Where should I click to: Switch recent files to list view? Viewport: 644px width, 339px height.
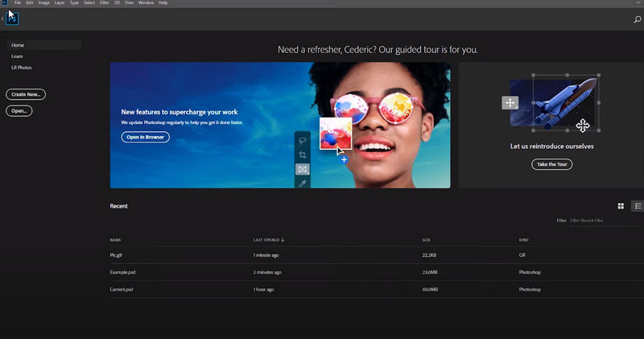(x=638, y=206)
